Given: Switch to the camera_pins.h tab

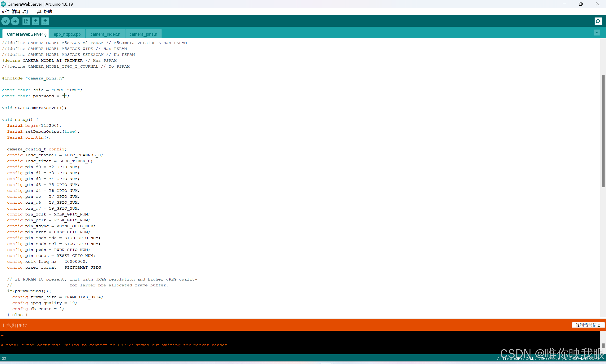Looking at the screenshot, I should 143,34.
